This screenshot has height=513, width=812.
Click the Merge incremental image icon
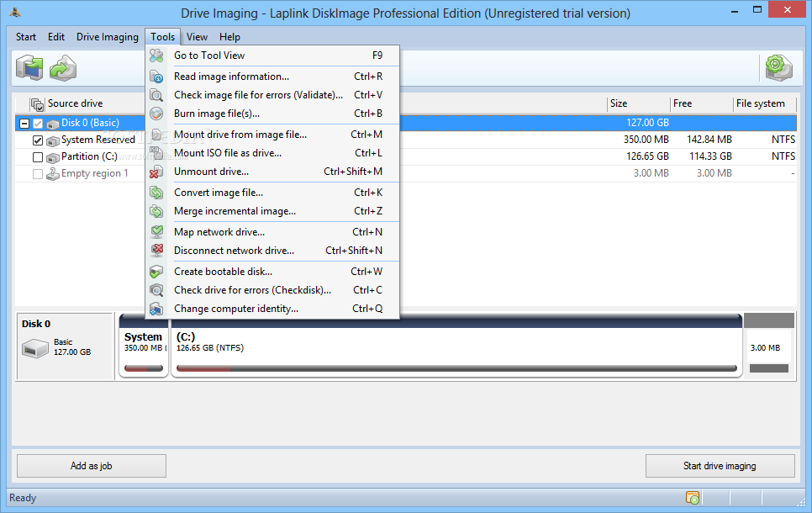pyautogui.click(x=156, y=211)
